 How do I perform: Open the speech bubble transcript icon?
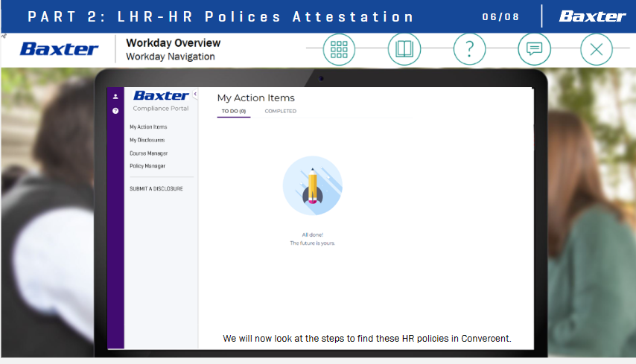pyautogui.click(x=534, y=49)
